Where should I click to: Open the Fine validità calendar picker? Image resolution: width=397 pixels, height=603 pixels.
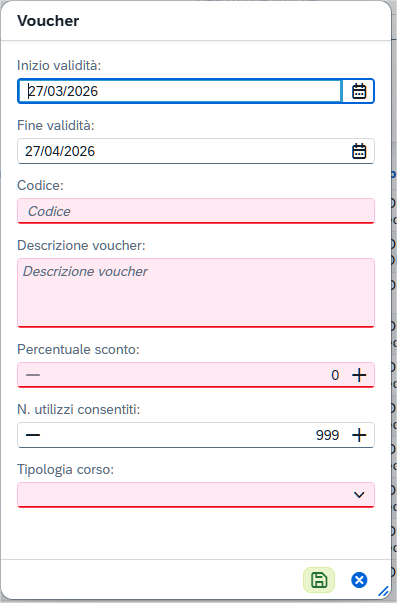(x=359, y=151)
